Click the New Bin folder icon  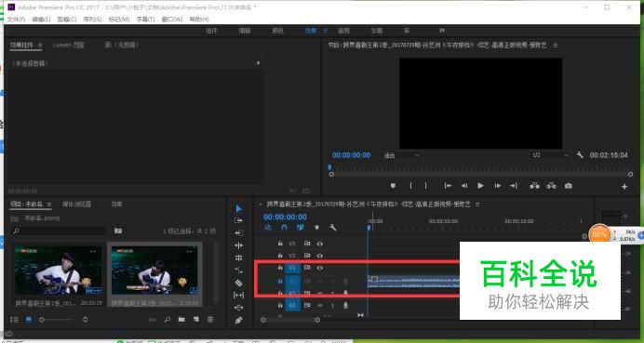181,320
